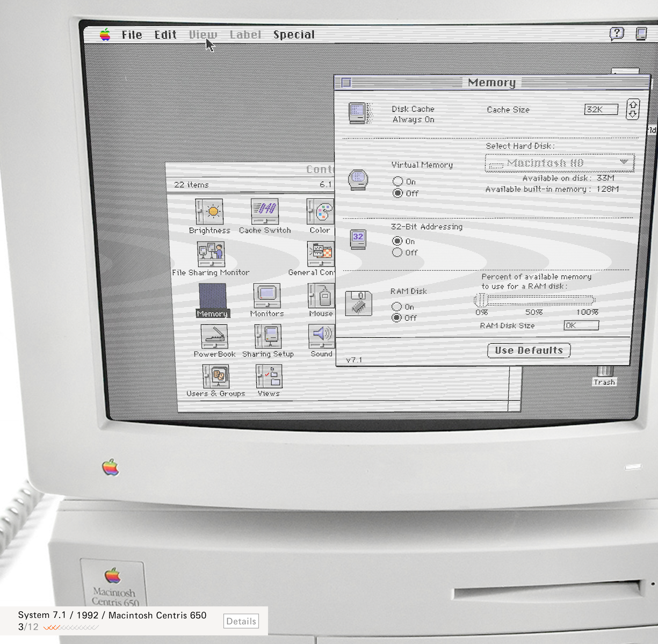Click the 'v7.1' version label
Image resolution: width=658 pixels, height=644 pixels.
pos(354,360)
